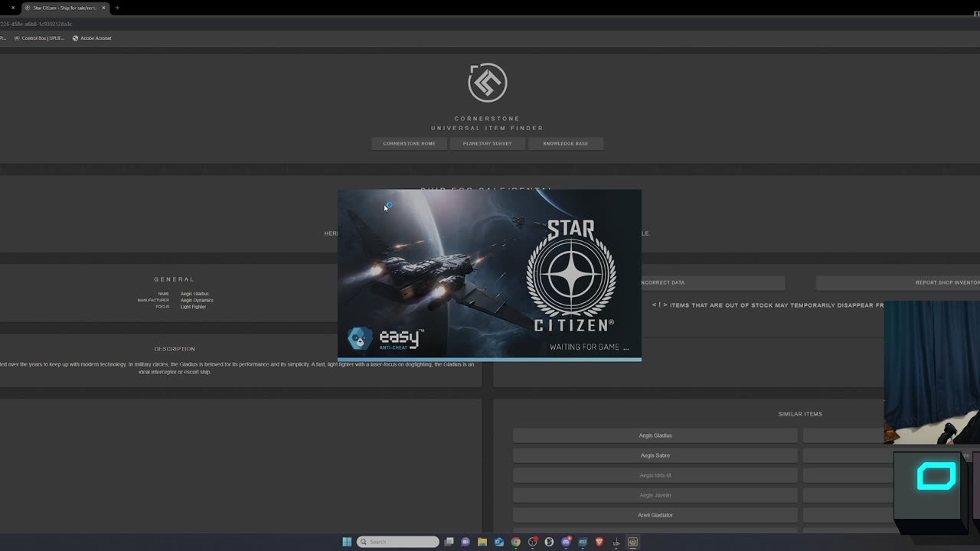The image size is (980, 551).
Task: Click the Cornerstone logo at top of page
Action: click(488, 82)
